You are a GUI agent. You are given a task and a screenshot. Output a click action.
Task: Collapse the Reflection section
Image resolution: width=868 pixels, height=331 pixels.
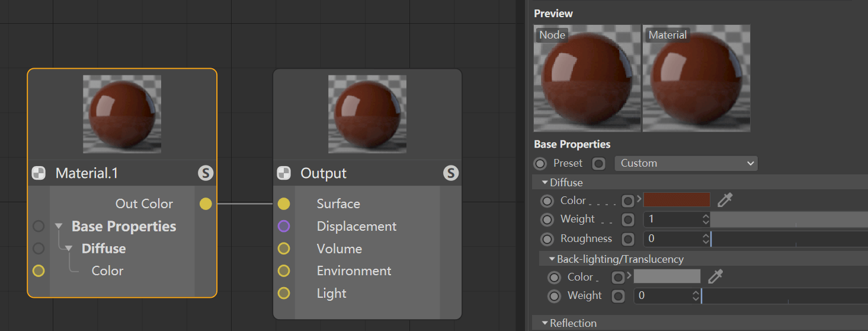(545, 323)
